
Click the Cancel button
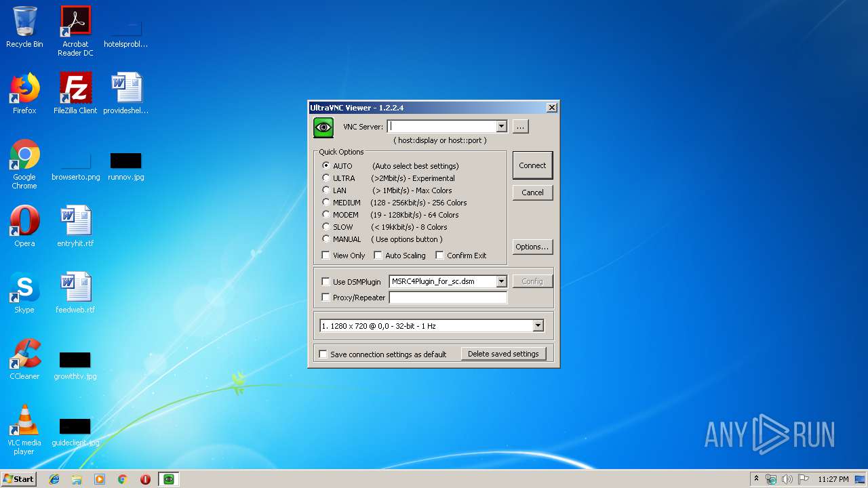[x=532, y=192]
